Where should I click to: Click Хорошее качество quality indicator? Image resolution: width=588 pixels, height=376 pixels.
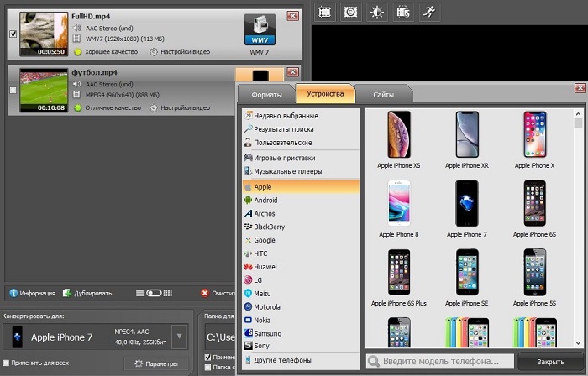coord(106,52)
